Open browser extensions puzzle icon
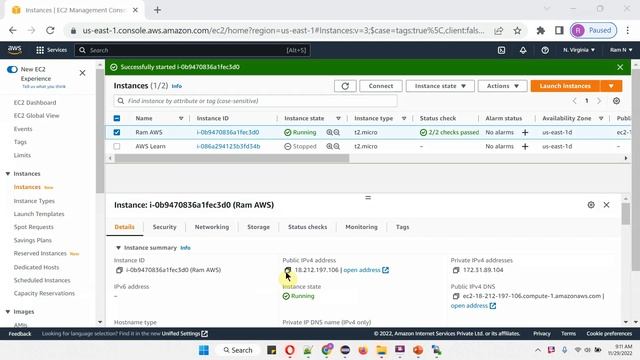Image resolution: width=640 pixels, height=360 pixels. coord(540,31)
